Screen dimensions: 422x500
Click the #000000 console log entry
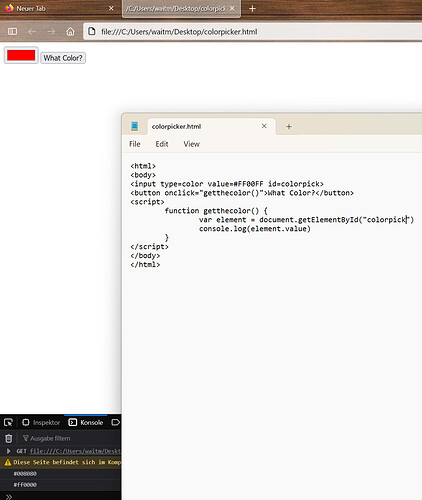25,474
